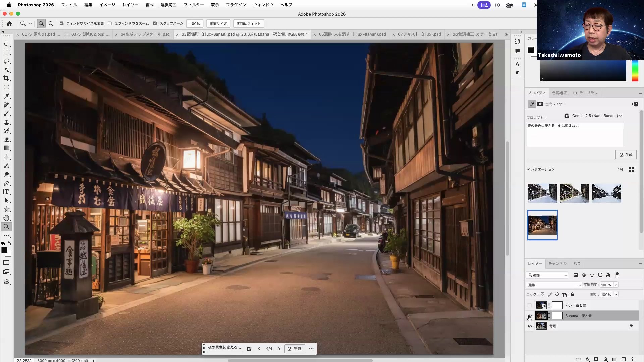Open the layer blend mode 通常 dropdown
Screen dimensions: 644x362
point(554,285)
